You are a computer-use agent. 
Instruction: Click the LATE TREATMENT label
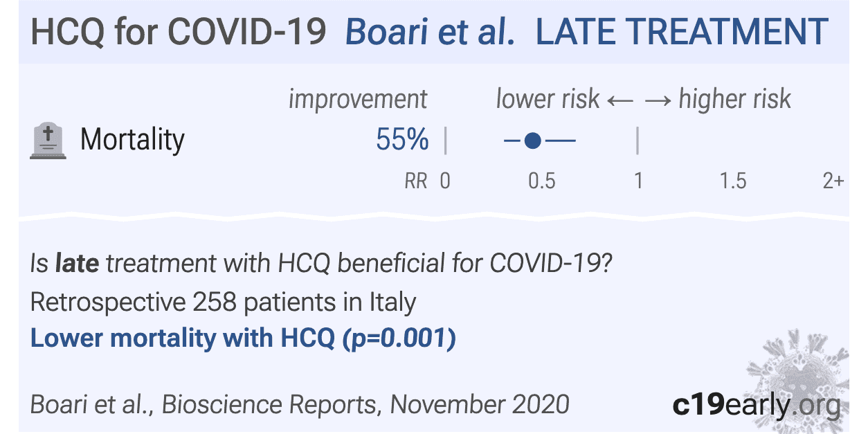(x=681, y=32)
